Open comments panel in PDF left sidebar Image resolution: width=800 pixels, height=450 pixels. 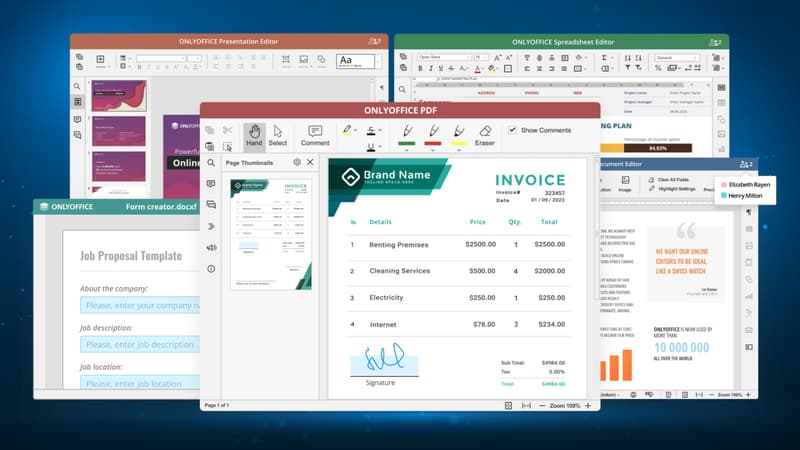[x=211, y=184]
